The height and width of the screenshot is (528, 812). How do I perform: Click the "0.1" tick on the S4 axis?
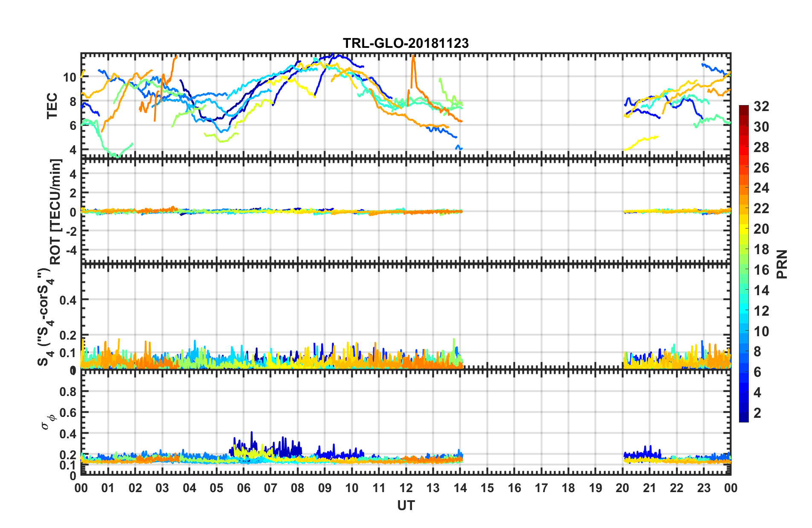[68, 353]
